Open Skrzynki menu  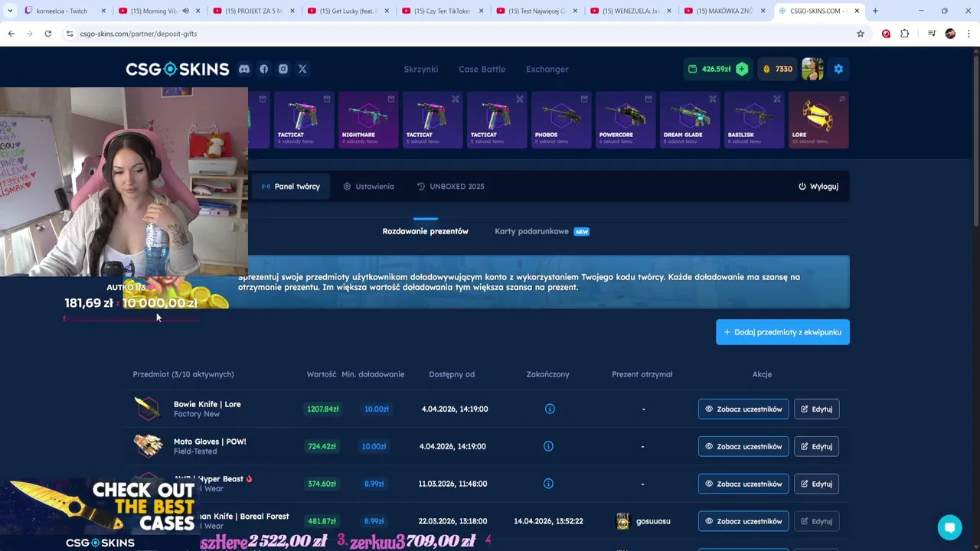(x=421, y=69)
